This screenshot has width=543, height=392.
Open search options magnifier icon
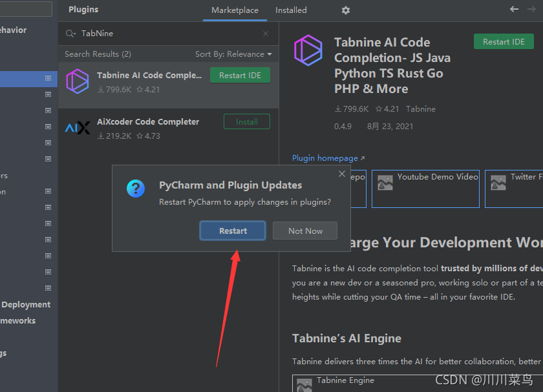(70, 34)
